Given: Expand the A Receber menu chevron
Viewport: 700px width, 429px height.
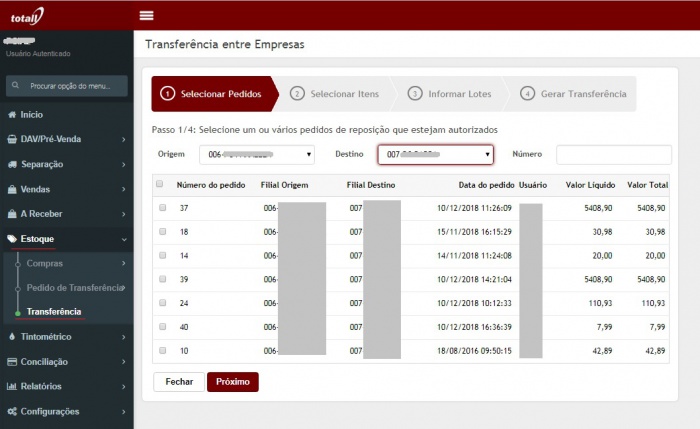Looking at the screenshot, I should (123, 214).
